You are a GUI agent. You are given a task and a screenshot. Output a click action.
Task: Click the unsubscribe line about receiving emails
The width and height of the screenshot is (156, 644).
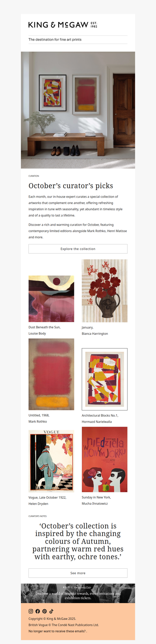[58, 631]
